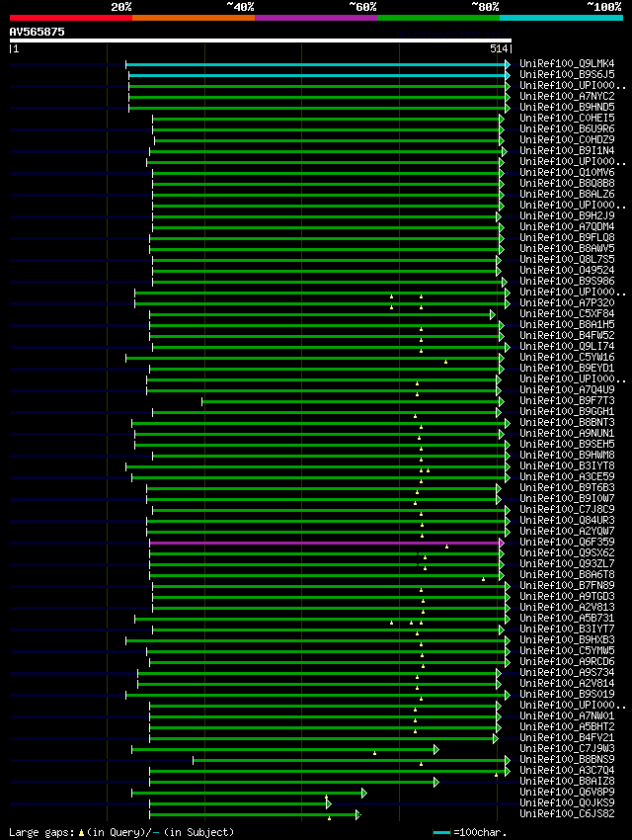This screenshot has height=840, width=632.
Task: Click the red 20% identity legend segment
Action: 71,18
